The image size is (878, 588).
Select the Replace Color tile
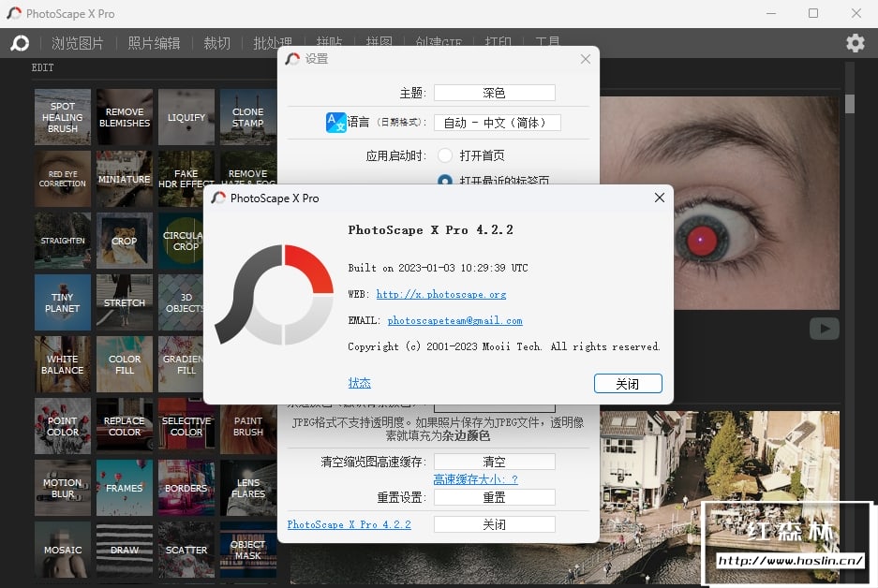tap(125, 426)
